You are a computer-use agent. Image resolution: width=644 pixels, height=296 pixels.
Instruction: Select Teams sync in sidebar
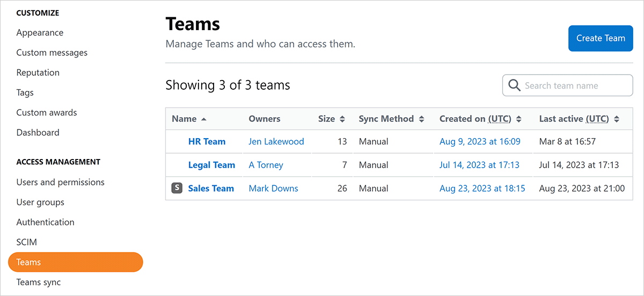39,282
